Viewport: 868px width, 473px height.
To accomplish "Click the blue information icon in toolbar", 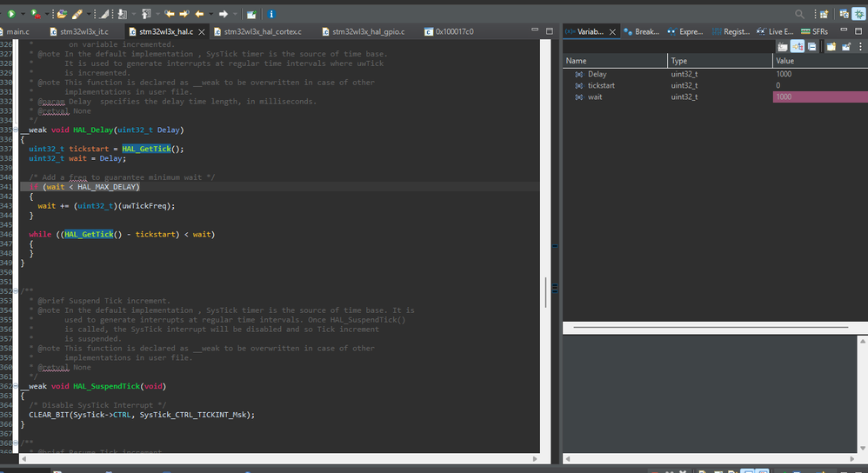I will click(x=272, y=14).
